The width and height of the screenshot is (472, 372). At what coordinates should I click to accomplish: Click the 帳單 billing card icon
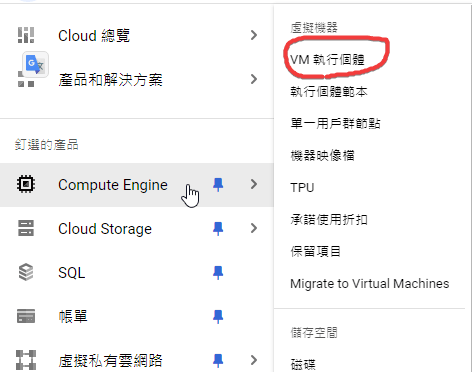pos(26,316)
